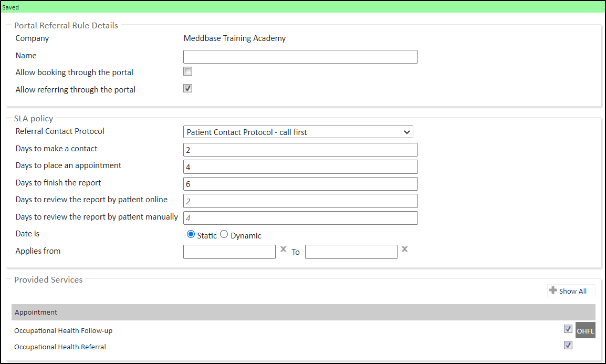Clear the Applies from start date

click(283, 249)
